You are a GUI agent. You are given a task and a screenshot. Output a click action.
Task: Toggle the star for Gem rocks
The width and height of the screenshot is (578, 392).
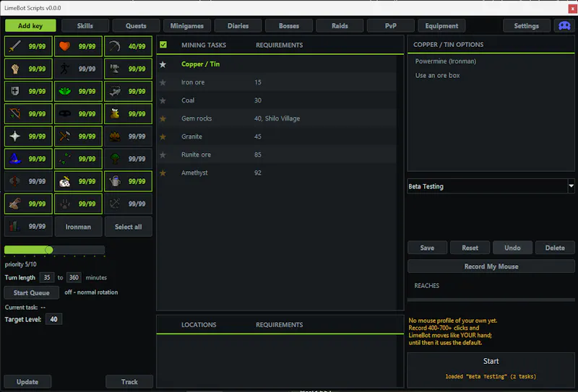click(163, 118)
